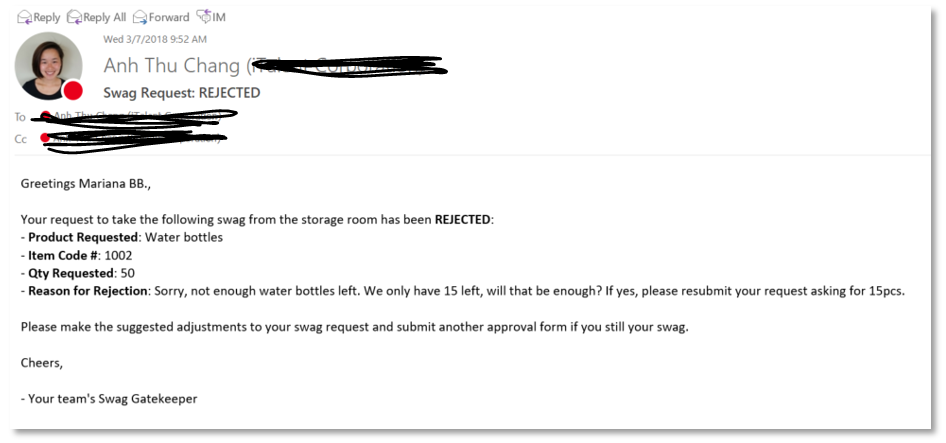Screen dimensions: 946x443
Task: Click the To recipient's presence indicator
Action: tap(45, 117)
